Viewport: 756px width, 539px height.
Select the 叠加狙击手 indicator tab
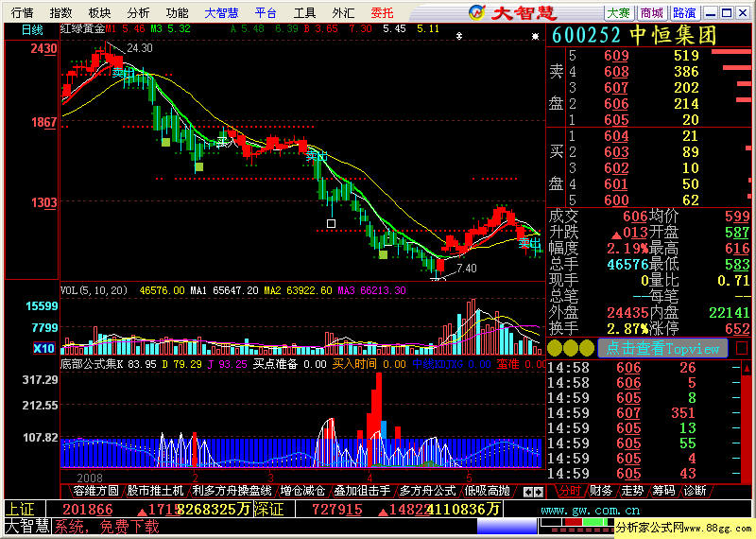click(363, 491)
